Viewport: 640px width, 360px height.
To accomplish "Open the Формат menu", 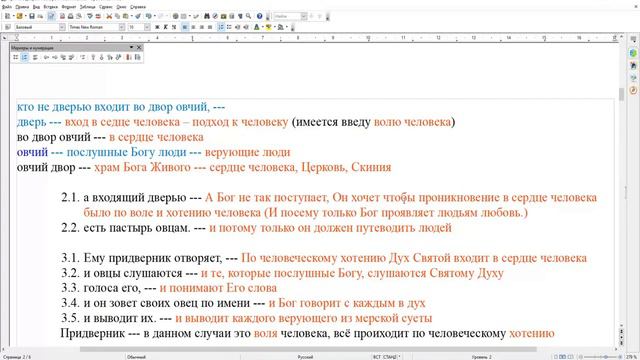I will click(x=69, y=7).
